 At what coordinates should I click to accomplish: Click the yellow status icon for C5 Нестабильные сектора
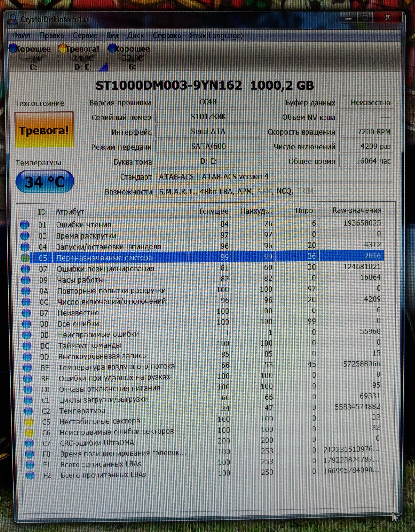[28, 422]
